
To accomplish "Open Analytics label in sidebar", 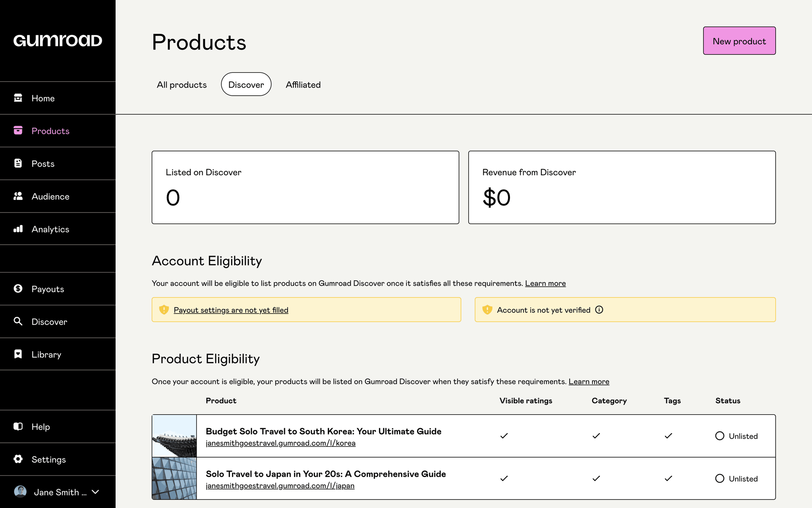I will [x=50, y=229].
